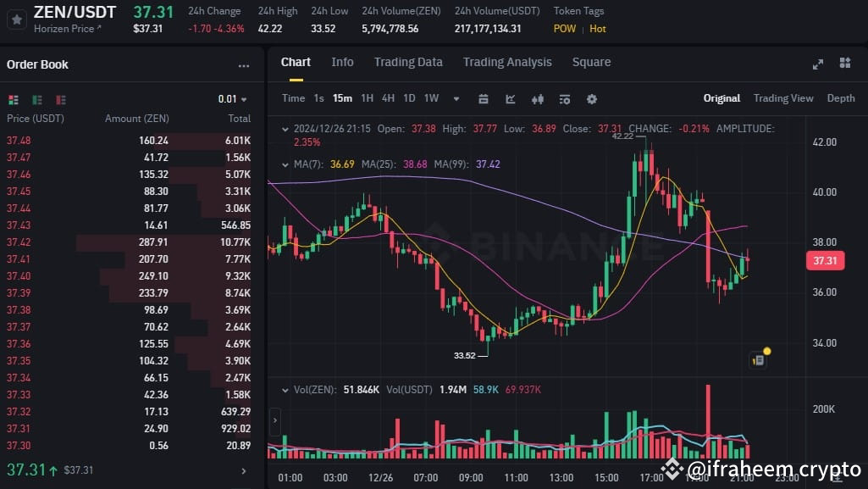Open the Trading Analysis tab

pyautogui.click(x=506, y=62)
